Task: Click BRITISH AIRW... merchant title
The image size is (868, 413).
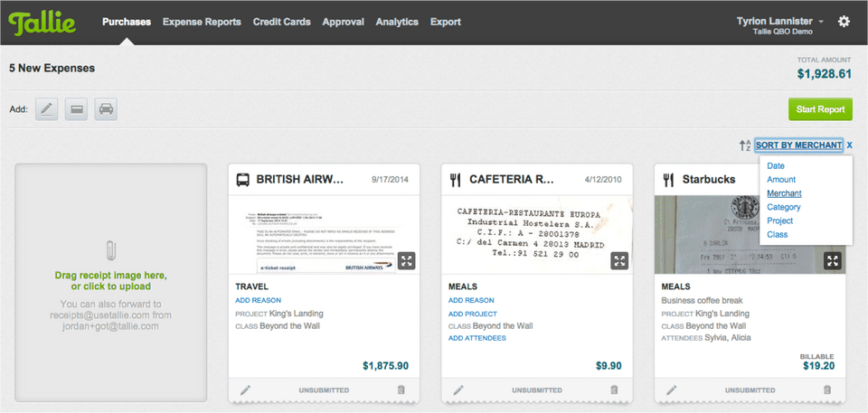Action: [x=300, y=179]
